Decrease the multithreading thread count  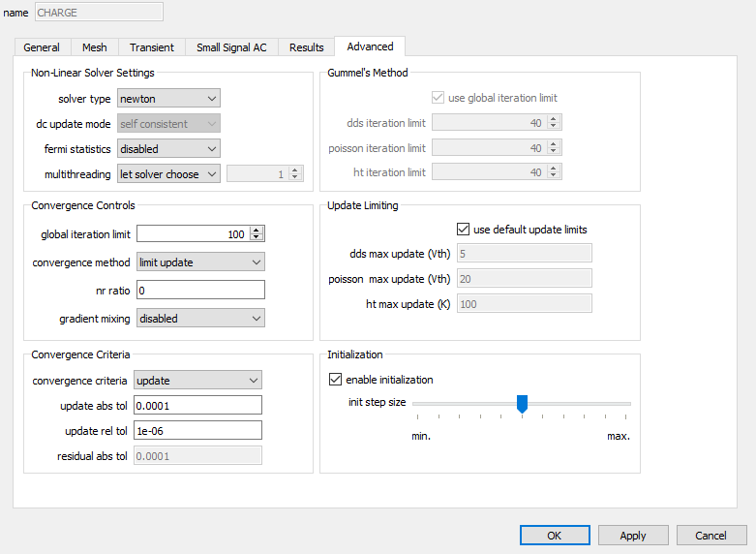[x=295, y=177]
